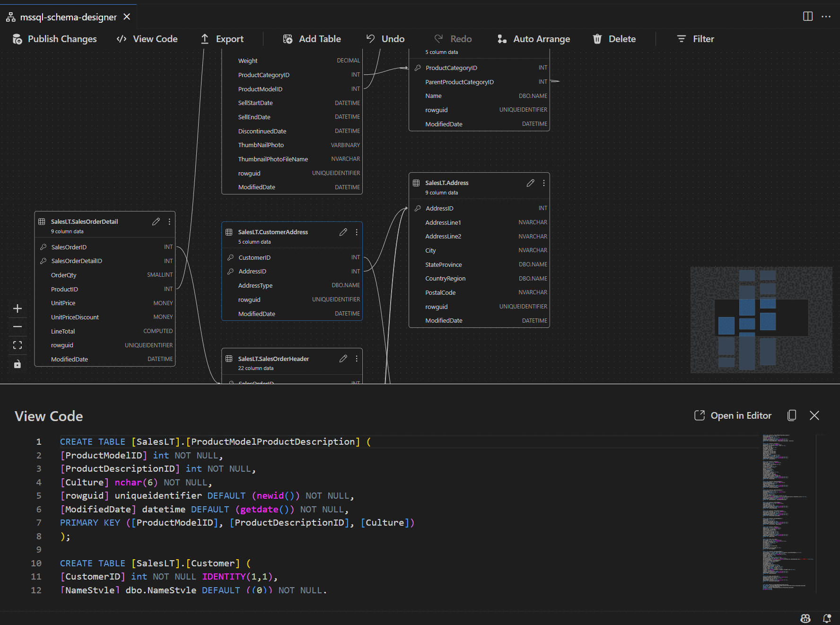Image resolution: width=840 pixels, height=625 pixels.
Task: Edit the SalesLT.SalesOrderDetail table
Action: (x=156, y=221)
